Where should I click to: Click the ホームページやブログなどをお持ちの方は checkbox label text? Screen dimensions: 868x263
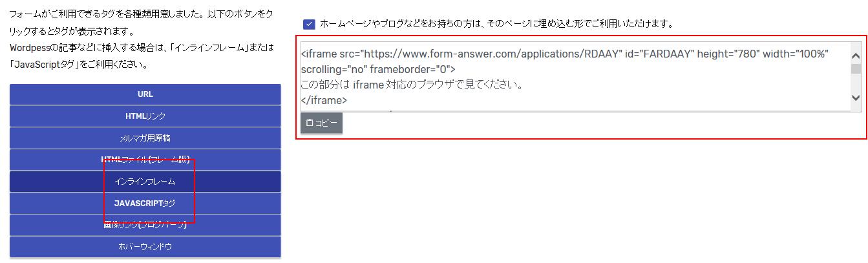pos(496,24)
